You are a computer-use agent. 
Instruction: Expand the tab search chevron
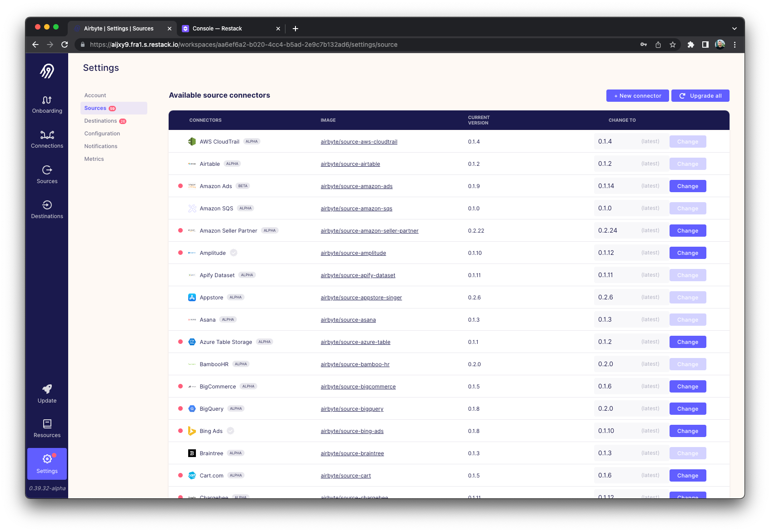(734, 29)
